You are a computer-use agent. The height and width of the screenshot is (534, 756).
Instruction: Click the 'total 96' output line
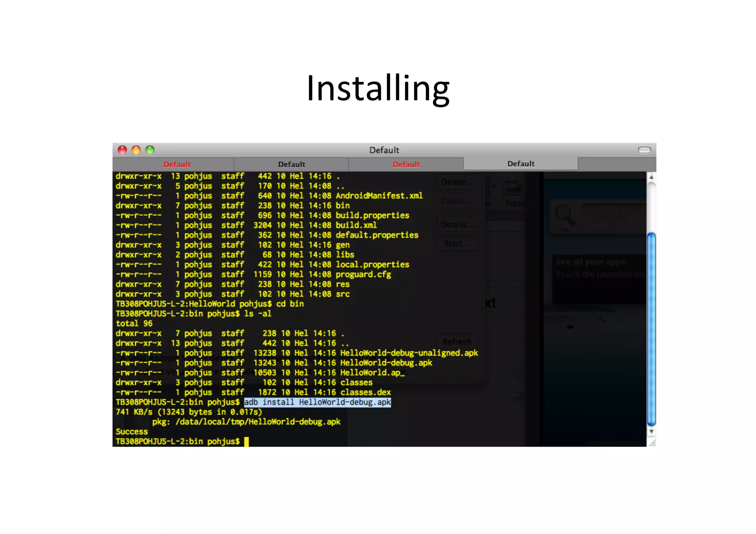point(134,324)
